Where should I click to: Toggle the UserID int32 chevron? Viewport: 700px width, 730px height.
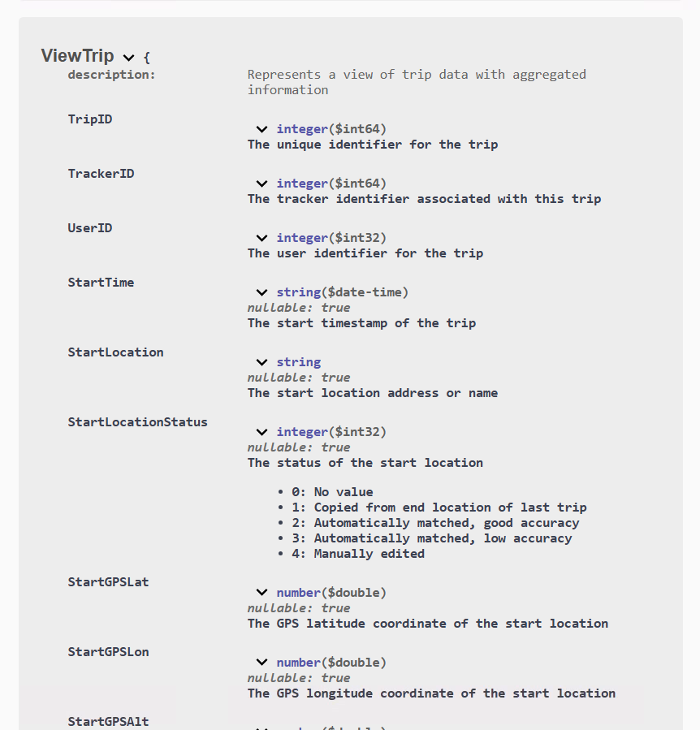pos(261,239)
